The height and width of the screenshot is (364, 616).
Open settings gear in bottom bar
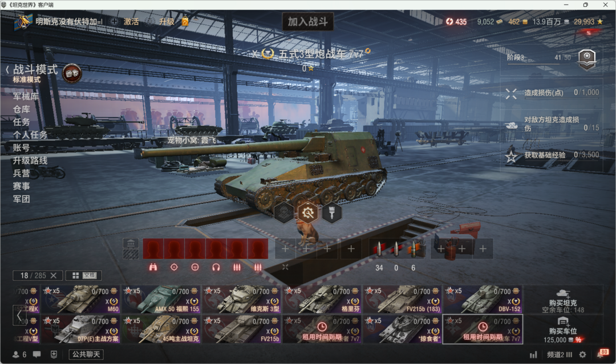582,354
